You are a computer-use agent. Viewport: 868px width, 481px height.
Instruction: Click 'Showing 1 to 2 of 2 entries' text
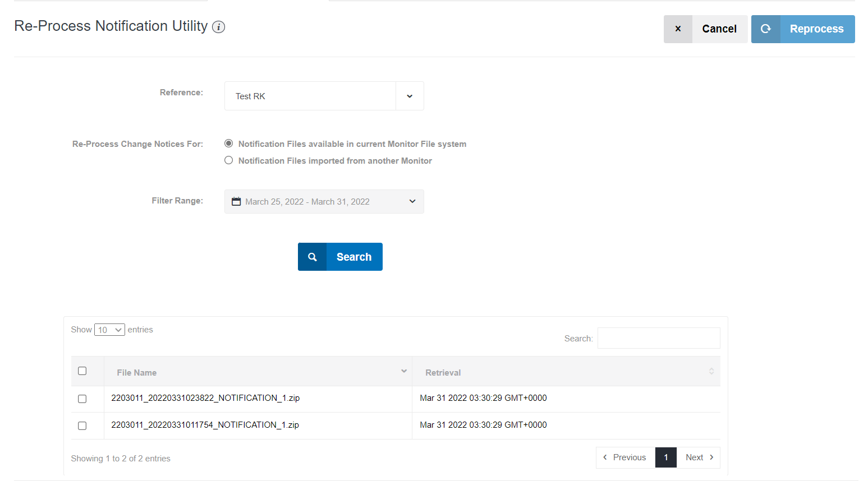121,459
